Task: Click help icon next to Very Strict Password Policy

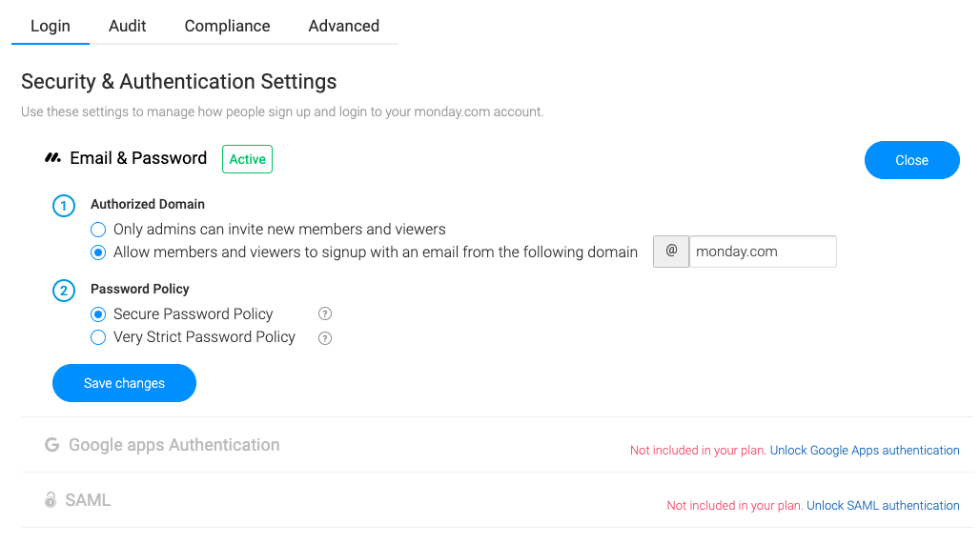Action: [x=325, y=338]
